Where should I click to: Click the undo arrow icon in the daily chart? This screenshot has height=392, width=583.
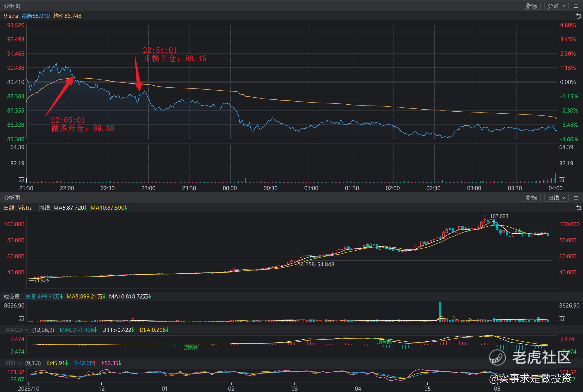pyautogui.click(x=578, y=208)
